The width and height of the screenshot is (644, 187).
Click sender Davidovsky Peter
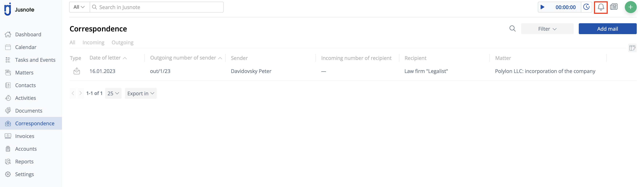tap(251, 71)
